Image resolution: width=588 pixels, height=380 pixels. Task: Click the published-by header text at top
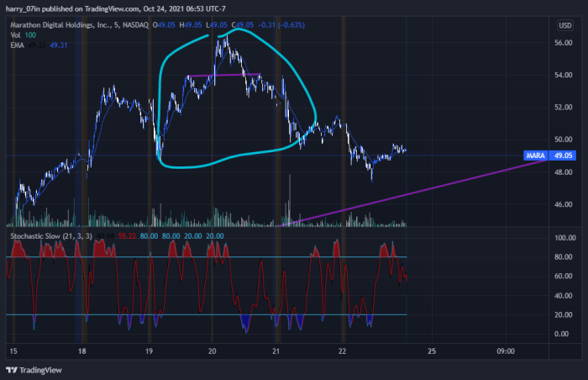tap(116, 8)
